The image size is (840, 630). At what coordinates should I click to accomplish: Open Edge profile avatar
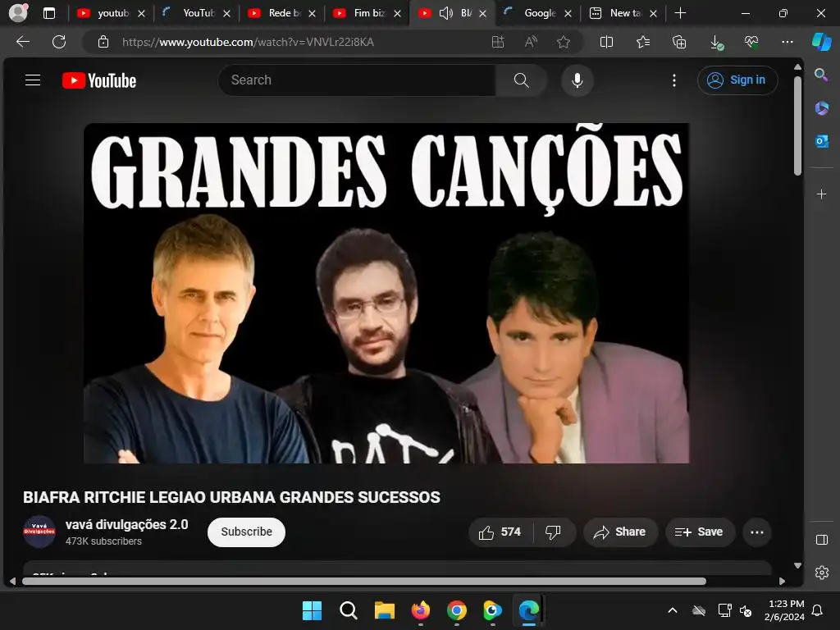[18, 13]
